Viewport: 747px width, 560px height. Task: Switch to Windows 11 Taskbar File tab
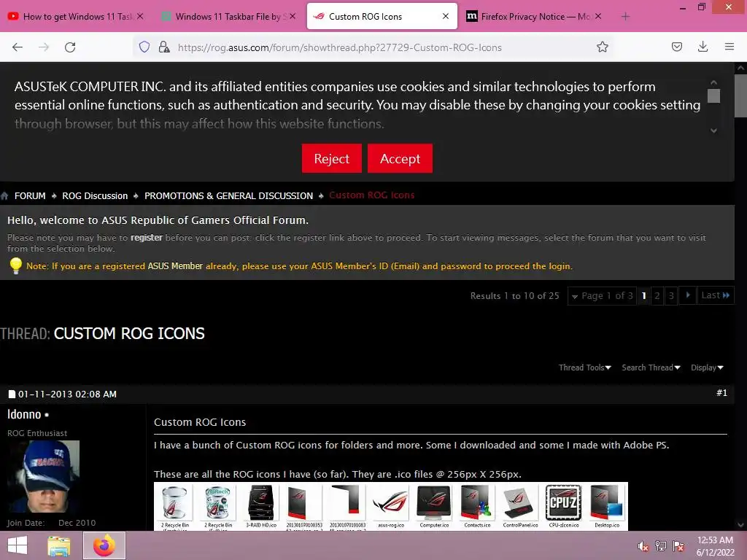click(228, 17)
